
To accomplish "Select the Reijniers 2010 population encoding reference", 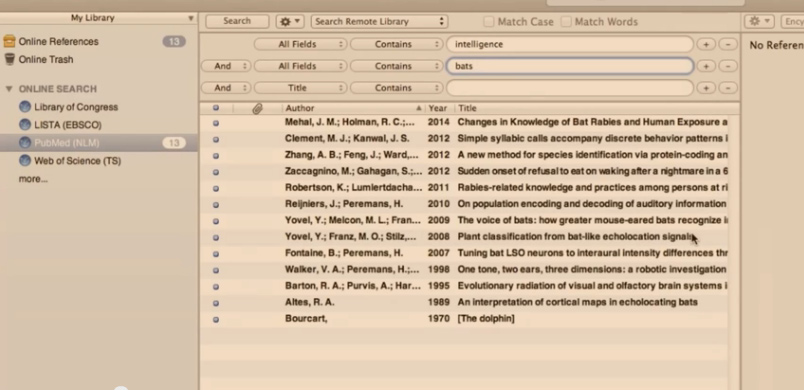I will (x=464, y=204).
